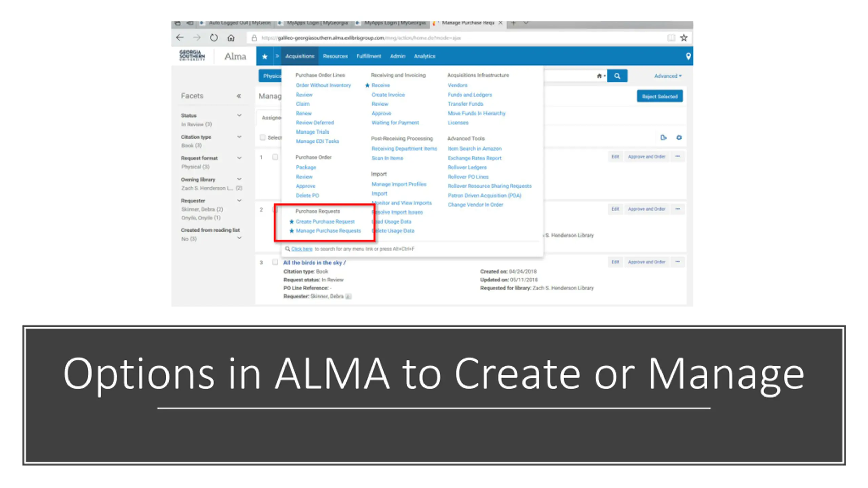The height and width of the screenshot is (488, 868).
Task: Open reading view icon in address bar
Action: point(671,38)
